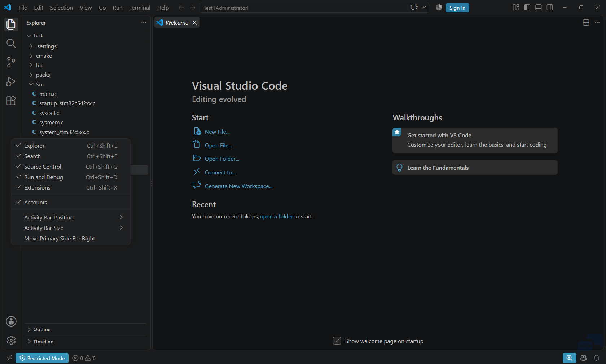Click the errors and warnings status indicator
Screen dimensions: 606x364
84,358
